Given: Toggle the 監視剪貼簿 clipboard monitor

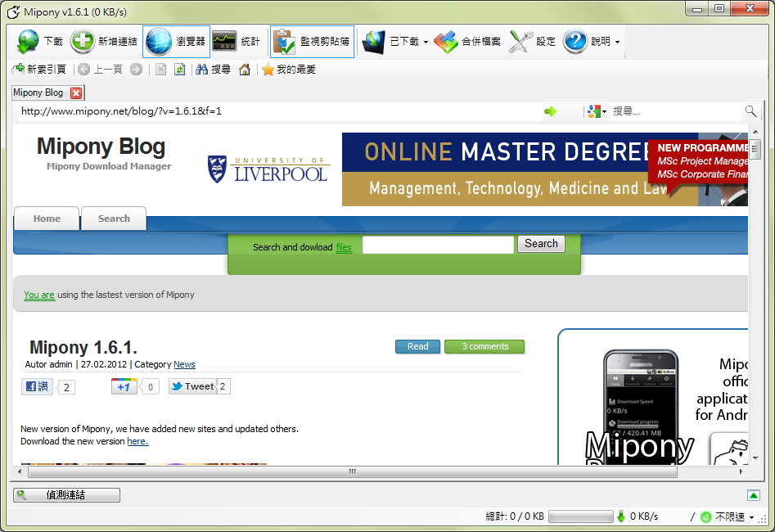Looking at the screenshot, I should pos(312,42).
